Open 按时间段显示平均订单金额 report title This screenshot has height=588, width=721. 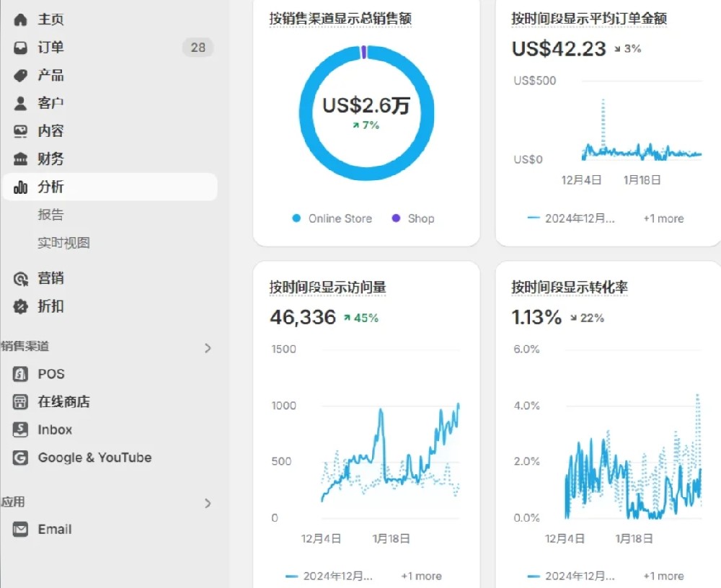[x=589, y=19]
